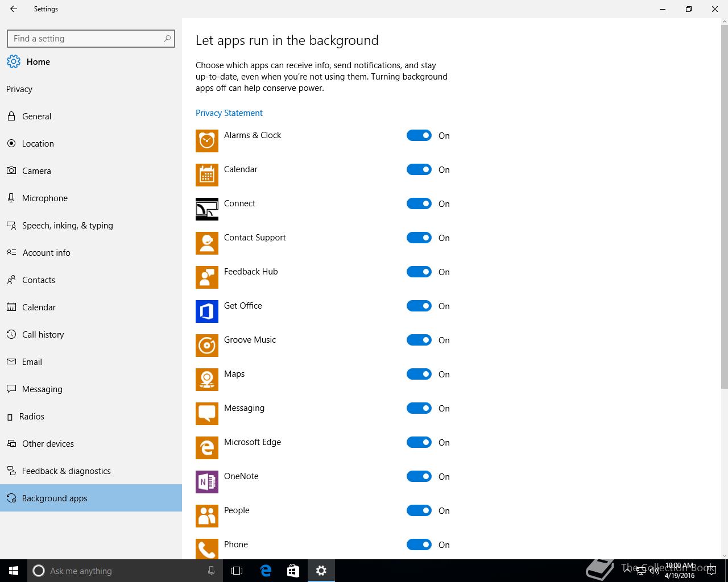Go back using the arrow in title bar
The image size is (728, 582).
[14, 9]
